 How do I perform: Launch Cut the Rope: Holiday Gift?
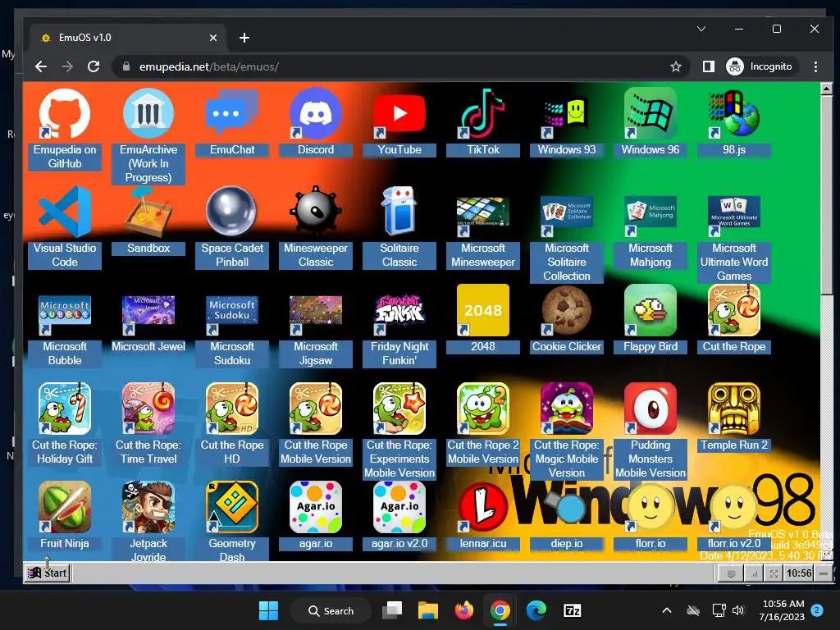(x=64, y=409)
